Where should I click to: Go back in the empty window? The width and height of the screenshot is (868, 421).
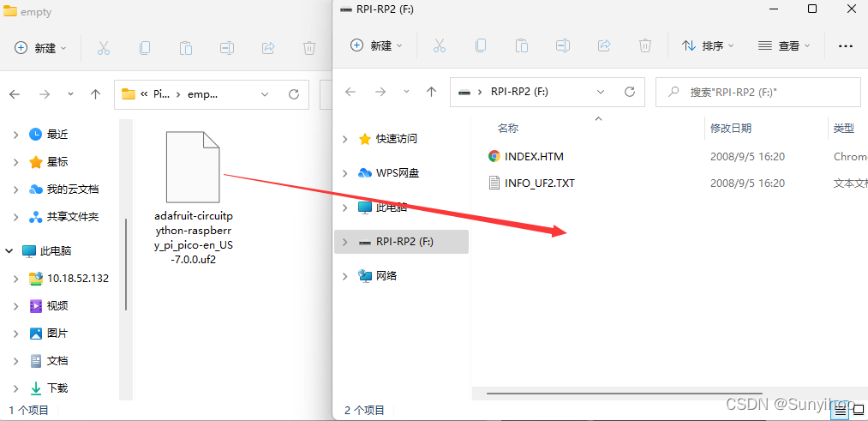(15, 94)
